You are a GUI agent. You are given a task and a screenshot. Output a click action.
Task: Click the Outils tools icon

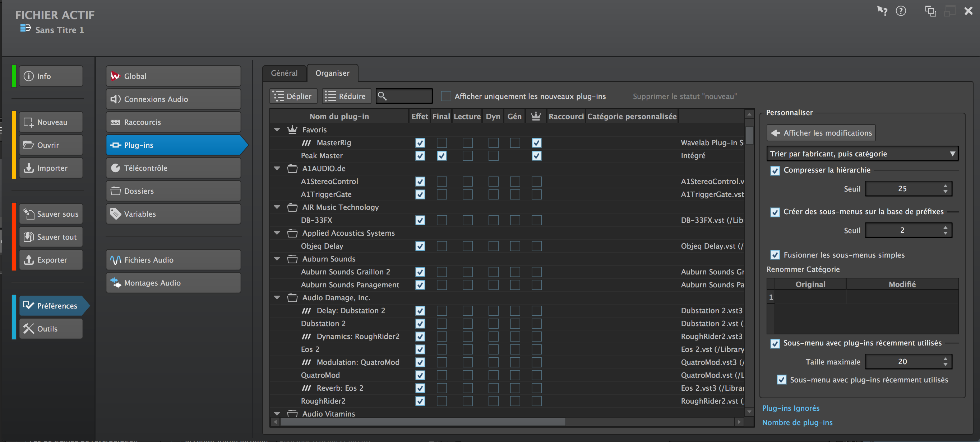pos(28,329)
